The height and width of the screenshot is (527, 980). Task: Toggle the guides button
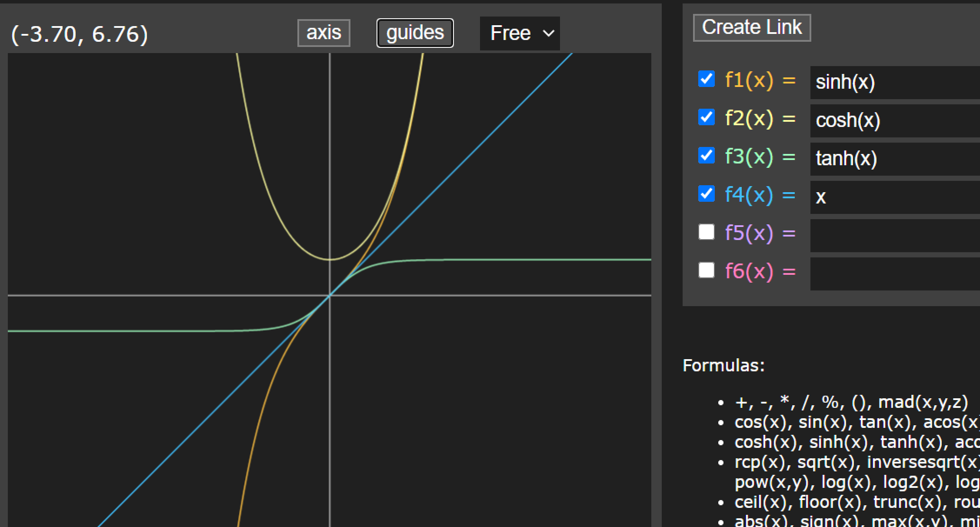[415, 33]
